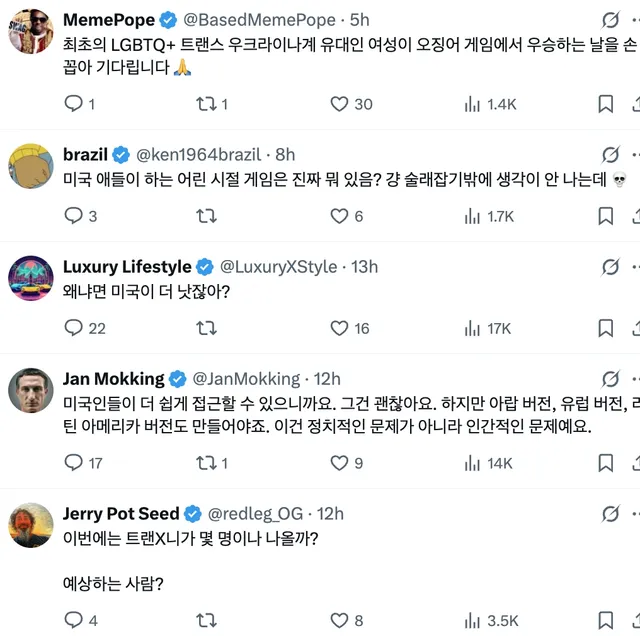640x636 pixels.
Task: Retweet the Luxury Lifestyle post
Action: (206, 328)
